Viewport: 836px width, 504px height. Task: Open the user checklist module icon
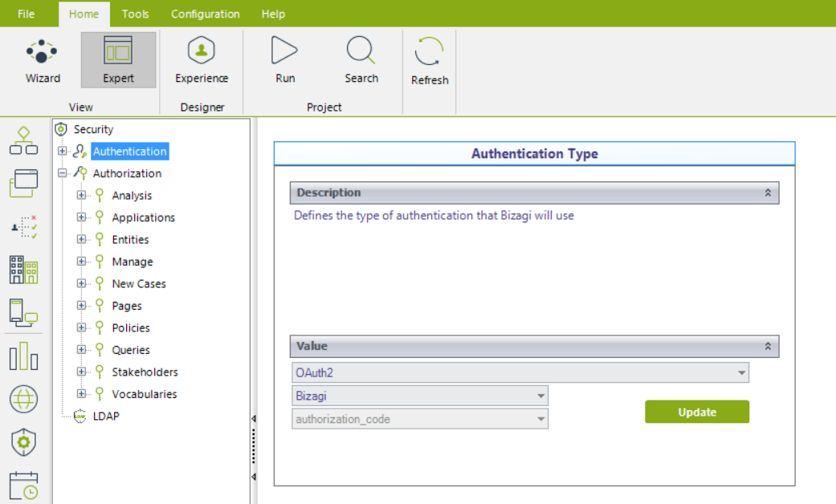(23, 227)
